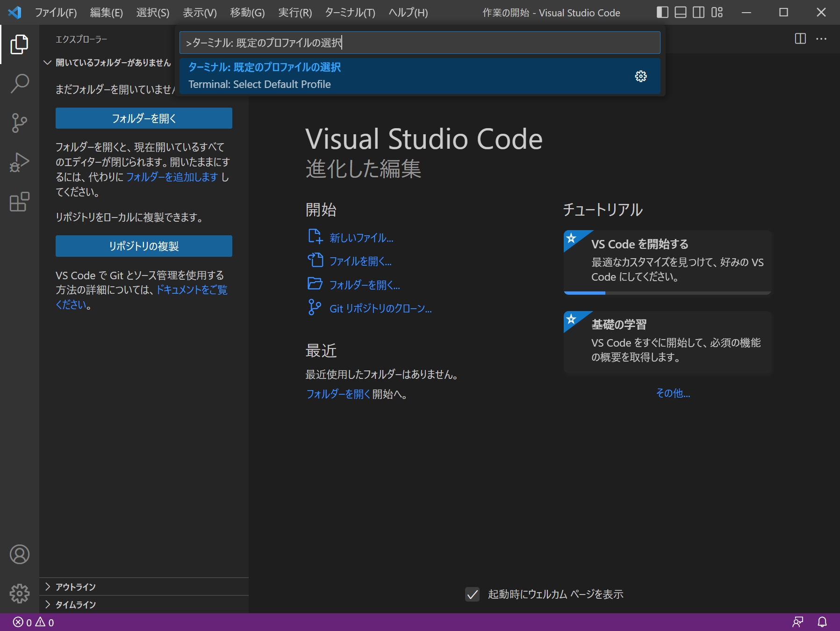This screenshot has width=840, height=631.
Task: Click the gear icon beside the palette command
Action: (x=641, y=76)
